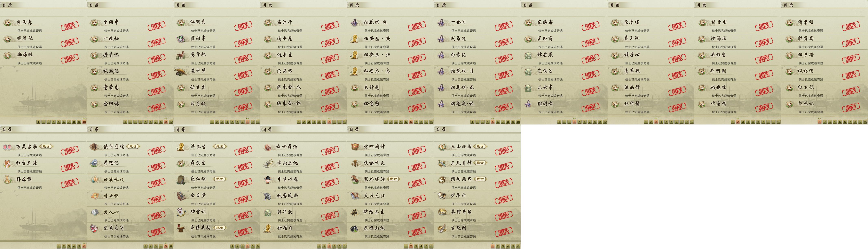Select the folding fan icon for 故园风雨
868x249 pixels.
268,196
